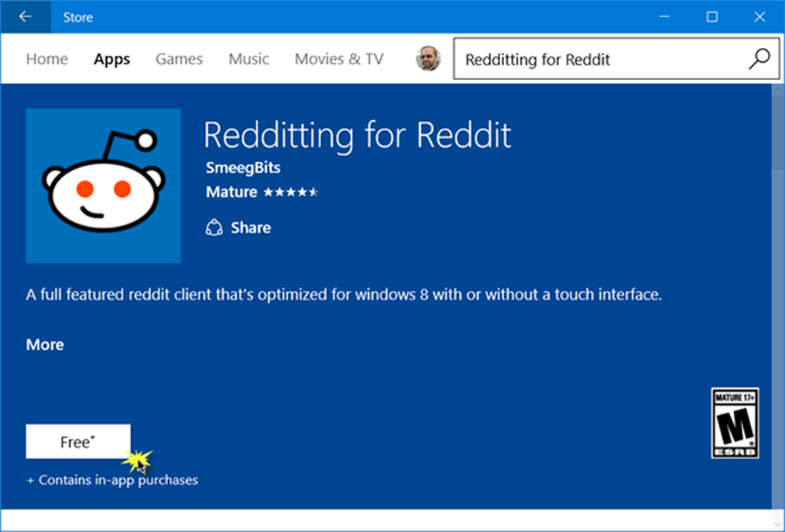Viewport: 785px width, 532px height.
Task: Go to Movies & TV tab
Action: tap(339, 59)
